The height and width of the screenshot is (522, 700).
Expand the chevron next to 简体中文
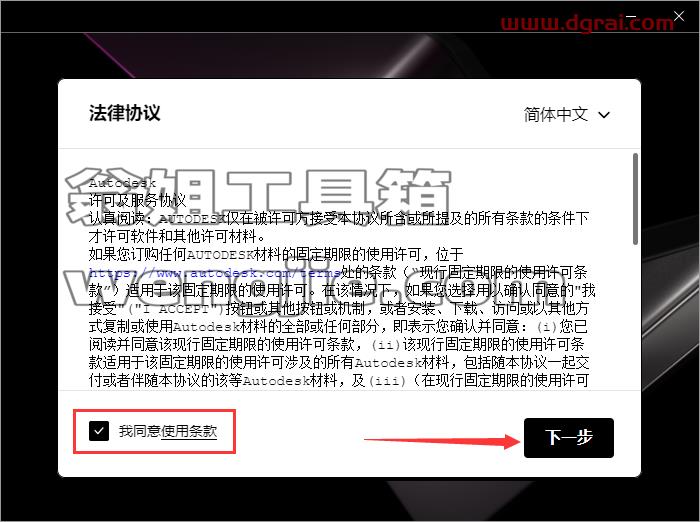click(x=604, y=115)
